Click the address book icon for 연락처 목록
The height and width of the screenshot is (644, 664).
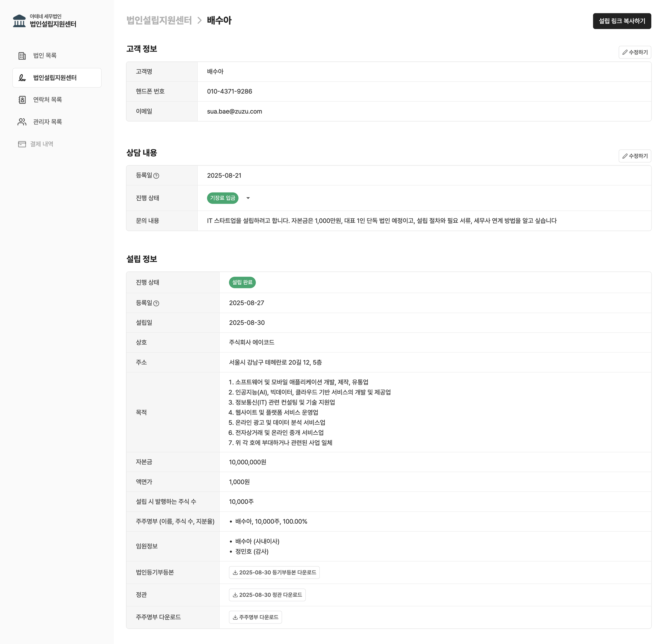[22, 100]
